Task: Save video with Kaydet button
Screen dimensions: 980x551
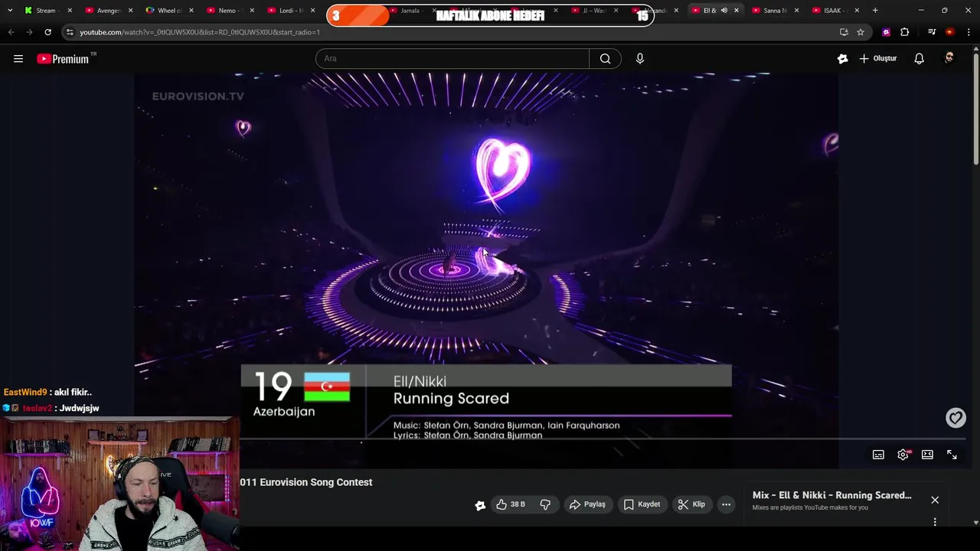Action: point(642,504)
